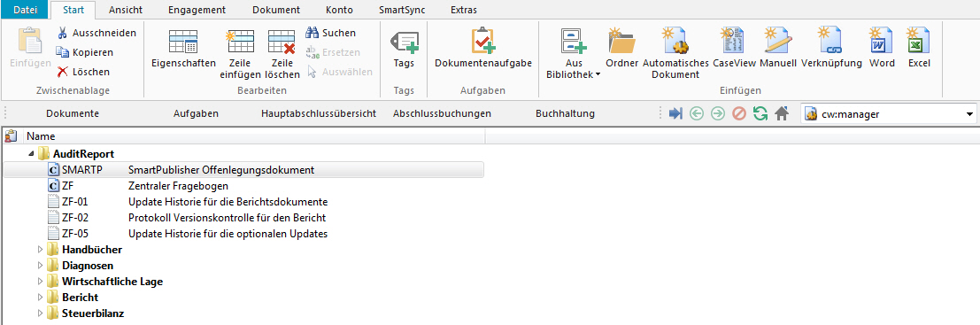980x325 pixels.
Task: Click the red stop icon
Action: tap(738, 113)
